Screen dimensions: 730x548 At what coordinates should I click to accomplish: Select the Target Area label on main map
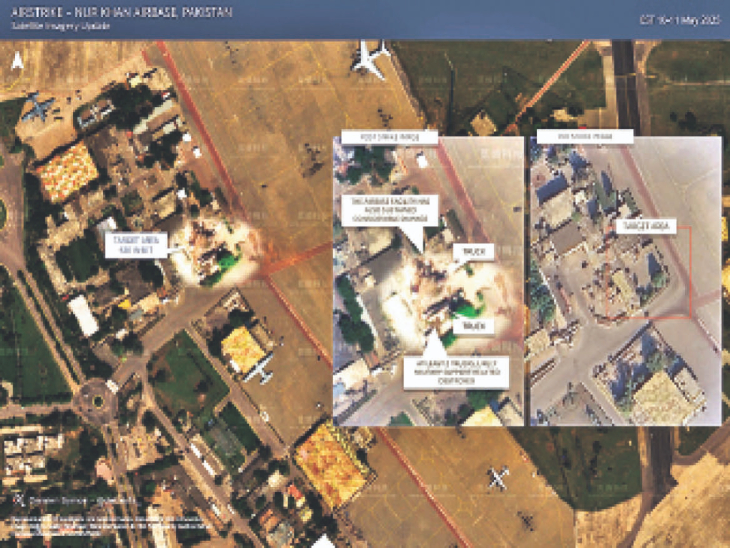[133, 243]
